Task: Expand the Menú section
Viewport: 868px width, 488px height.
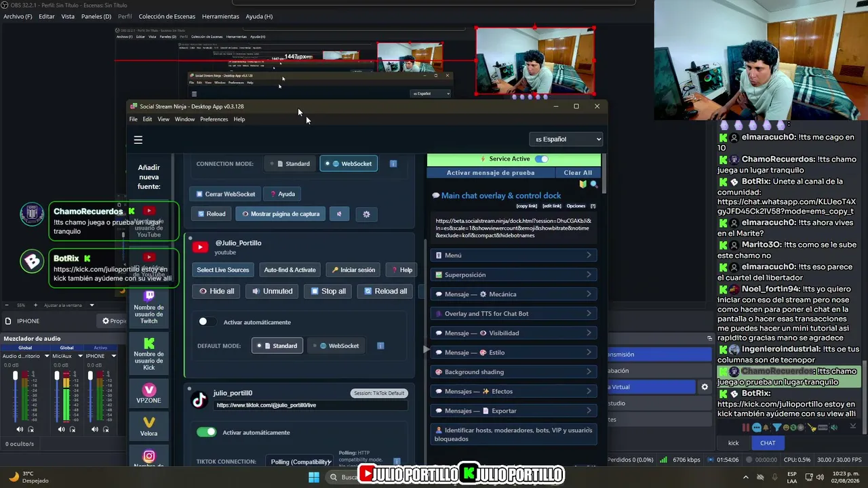Action: pos(514,256)
